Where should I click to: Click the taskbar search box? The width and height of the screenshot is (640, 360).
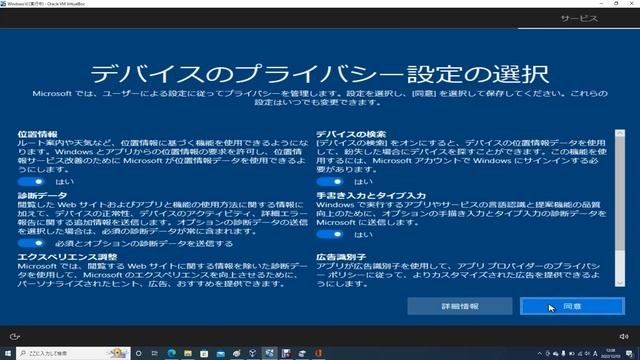click(73, 353)
